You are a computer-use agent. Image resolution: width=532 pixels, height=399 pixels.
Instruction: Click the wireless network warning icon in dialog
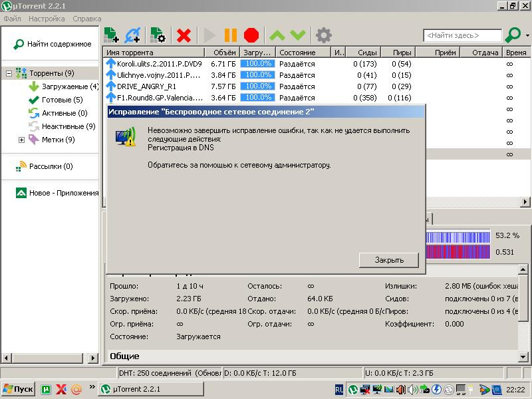click(126, 137)
